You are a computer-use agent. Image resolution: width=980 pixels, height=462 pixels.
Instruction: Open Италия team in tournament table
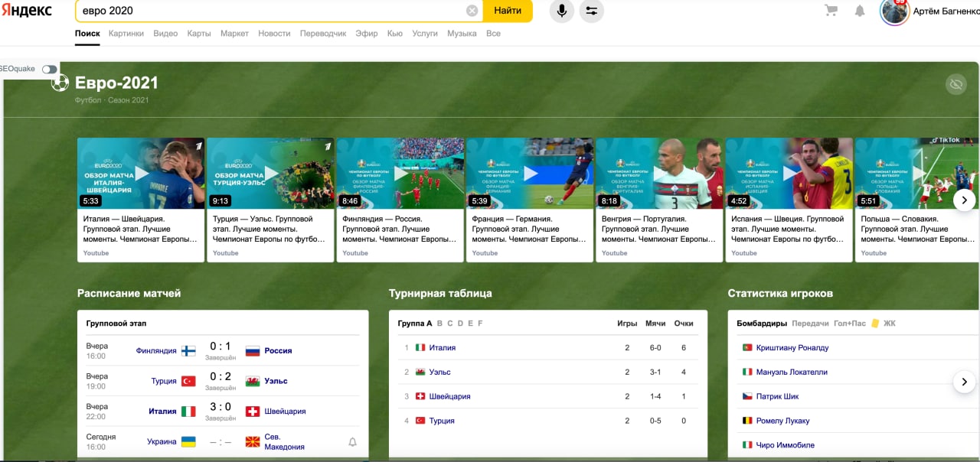(443, 348)
